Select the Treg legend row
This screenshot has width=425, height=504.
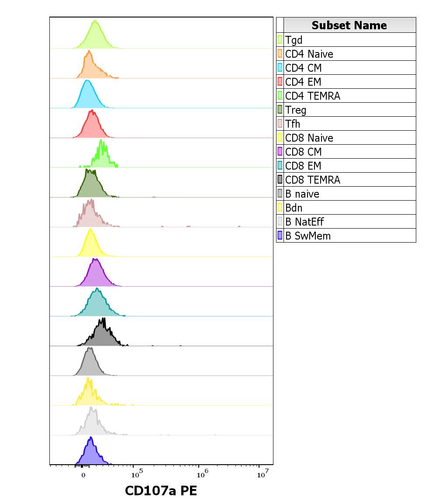click(345, 110)
